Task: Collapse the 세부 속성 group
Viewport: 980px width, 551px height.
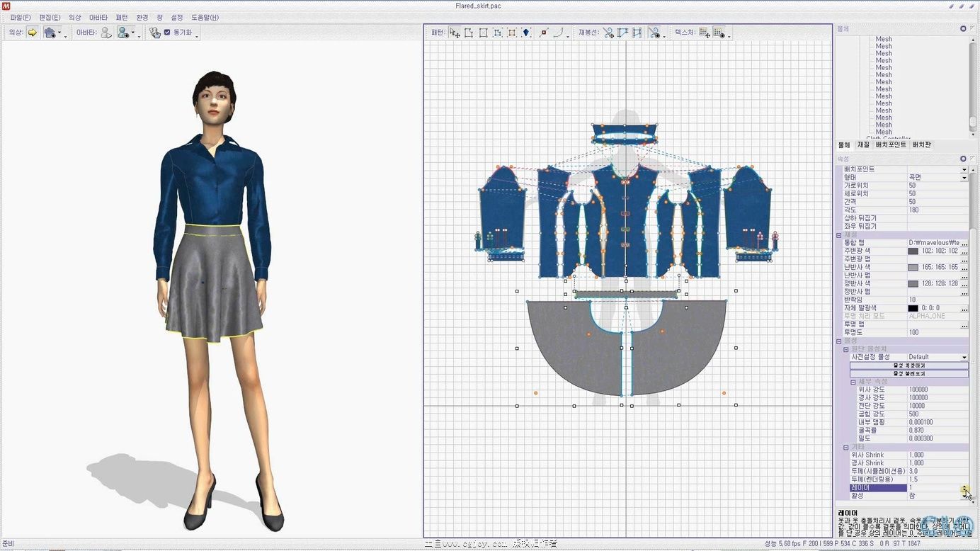Action: (853, 382)
